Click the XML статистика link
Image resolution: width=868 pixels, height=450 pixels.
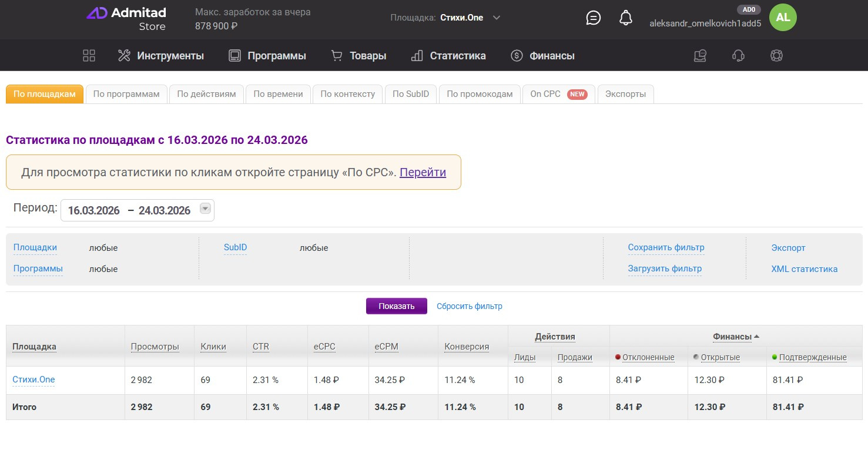pos(804,269)
